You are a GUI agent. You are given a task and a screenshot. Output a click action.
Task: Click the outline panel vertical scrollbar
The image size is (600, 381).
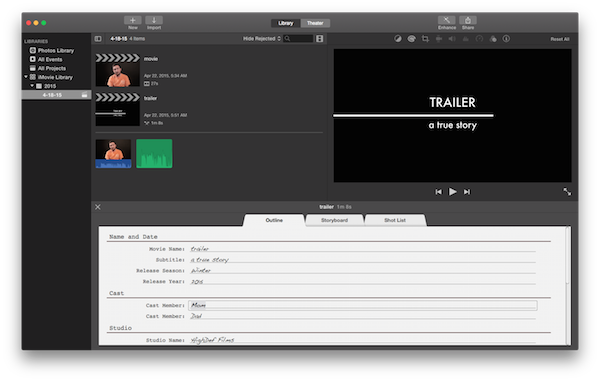[568, 256]
